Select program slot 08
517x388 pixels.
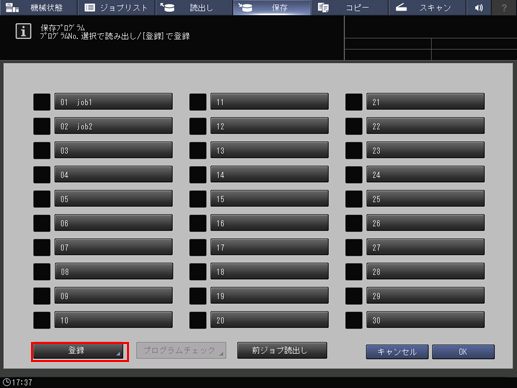click(x=113, y=271)
